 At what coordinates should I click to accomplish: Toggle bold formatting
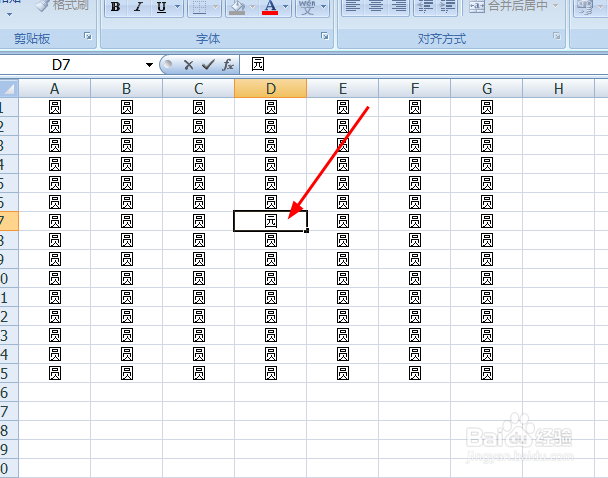tap(116, 7)
